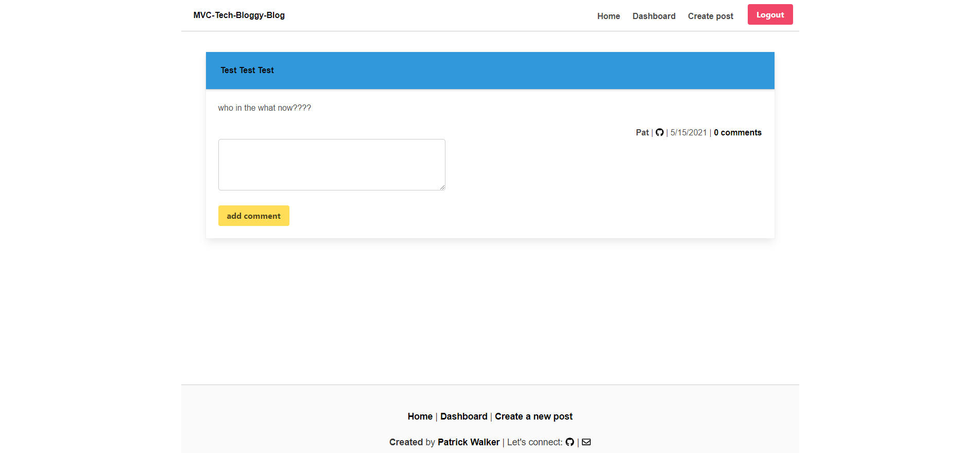Image resolution: width=980 pixels, height=453 pixels.
Task: Click the post date 5/15/2021
Action: [x=688, y=133]
